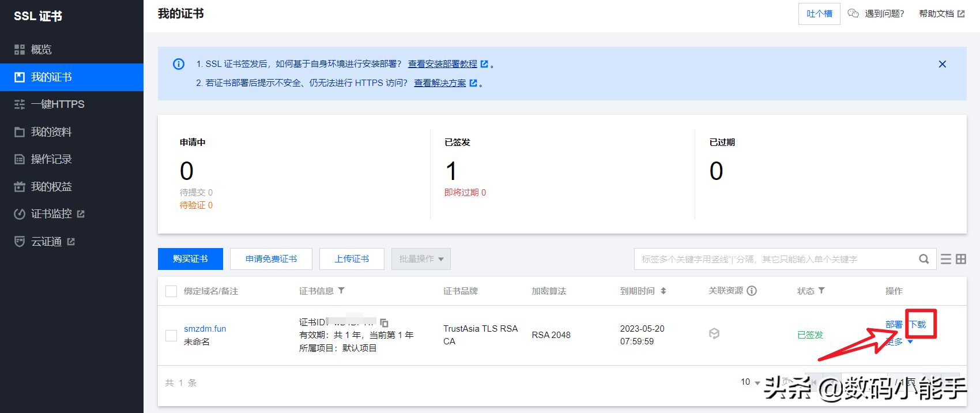The image size is (980, 413).
Task: Switch to list view layout icon
Action: (x=946, y=259)
